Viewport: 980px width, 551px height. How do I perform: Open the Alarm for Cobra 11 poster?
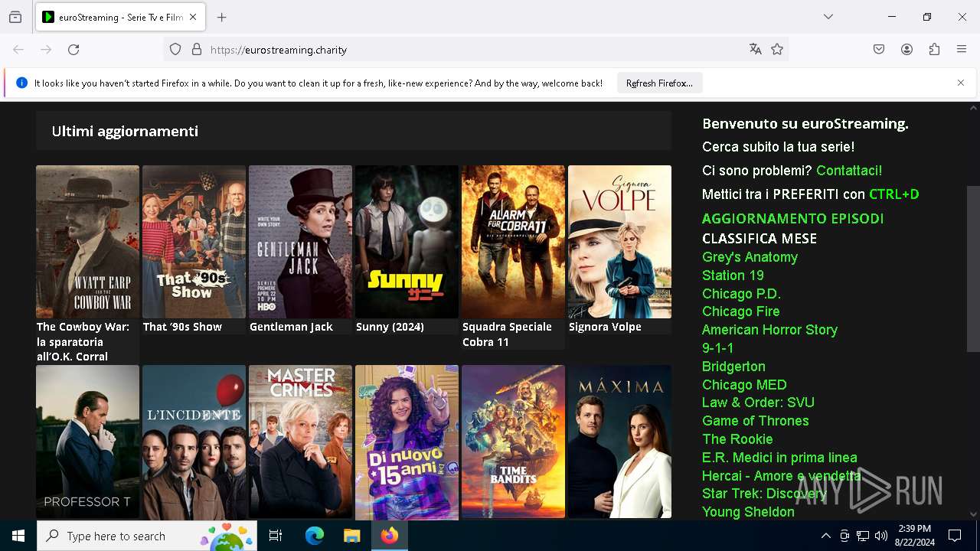[513, 242]
